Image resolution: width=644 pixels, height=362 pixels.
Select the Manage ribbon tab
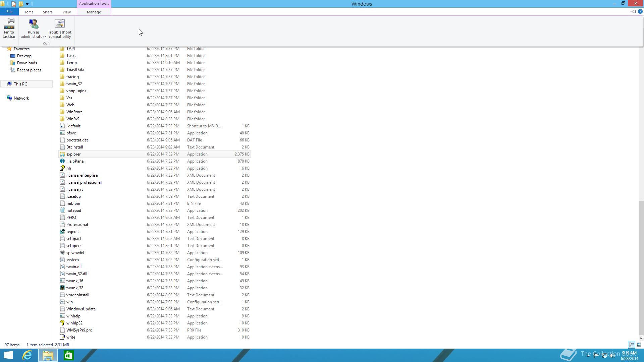[x=94, y=12]
